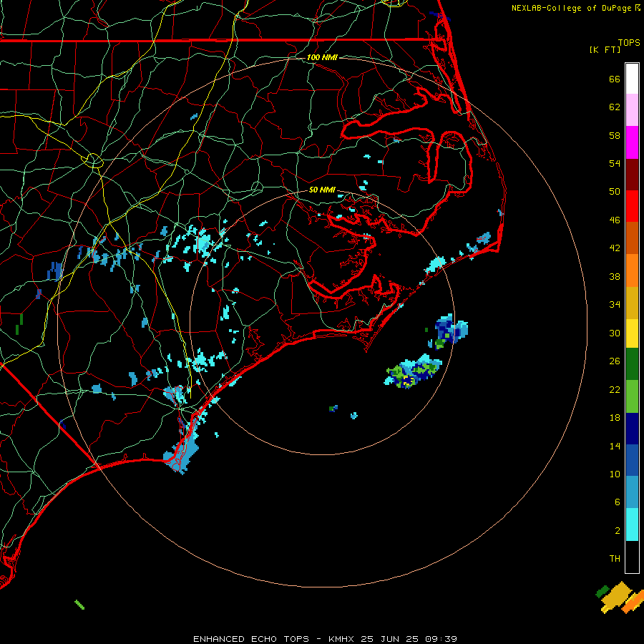Image resolution: width=644 pixels, height=644 pixels.
Task: Click the 42 legend value
Action: coord(615,248)
